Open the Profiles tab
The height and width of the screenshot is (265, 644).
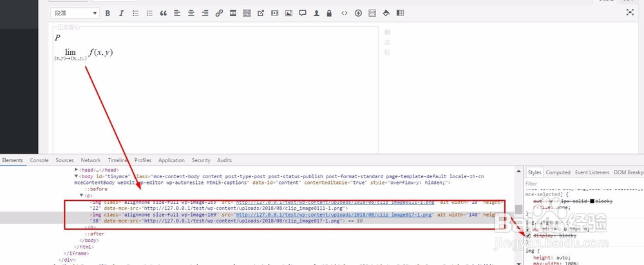[143, 160]
